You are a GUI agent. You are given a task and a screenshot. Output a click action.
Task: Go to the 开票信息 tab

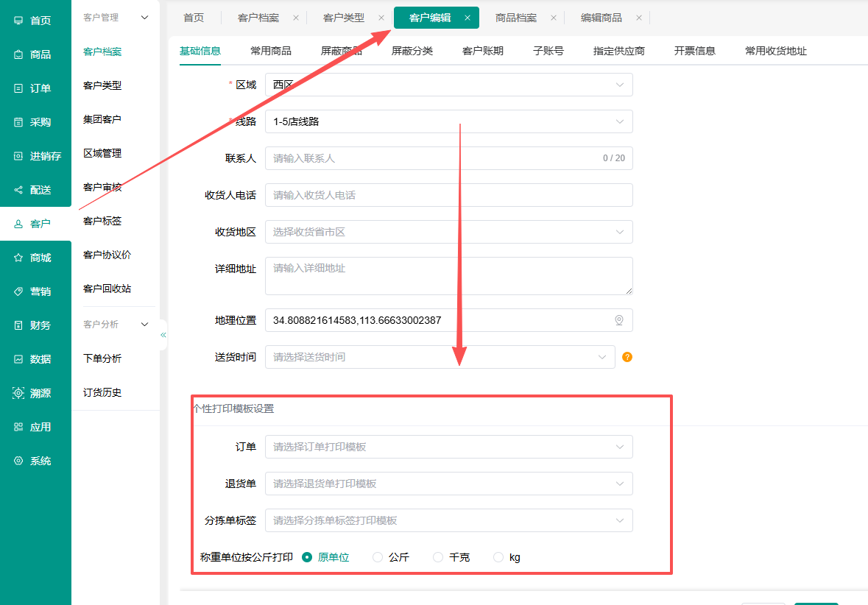pyautogui.click(x=695, y=51)
